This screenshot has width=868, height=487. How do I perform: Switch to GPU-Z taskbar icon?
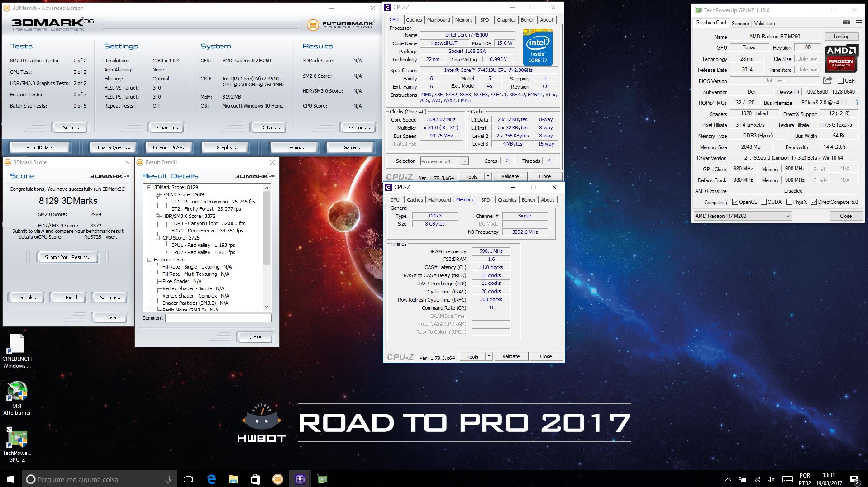tap(322, 479)
